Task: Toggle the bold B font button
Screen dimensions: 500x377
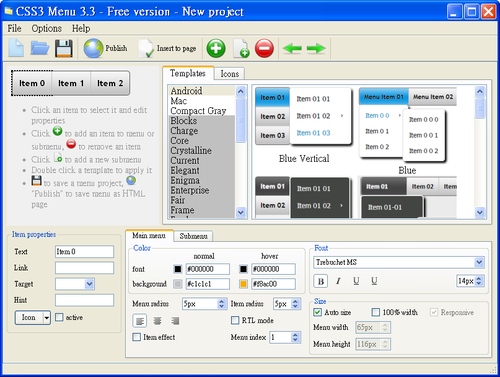Action: (321, 281)
